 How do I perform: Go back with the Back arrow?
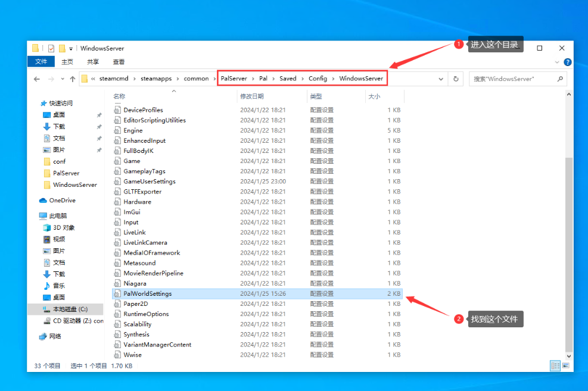37,79
